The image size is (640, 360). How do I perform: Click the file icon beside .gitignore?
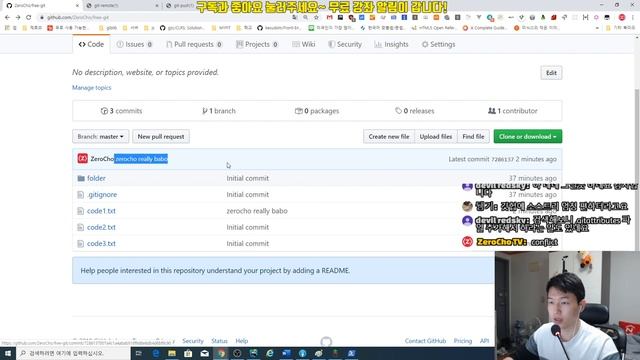pyautogui.click(x=80, y=195)
